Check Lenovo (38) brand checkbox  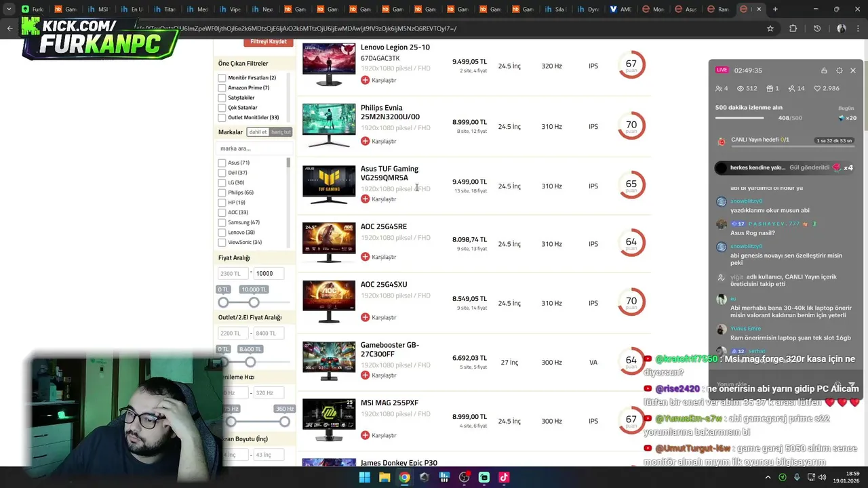point(222,232)
